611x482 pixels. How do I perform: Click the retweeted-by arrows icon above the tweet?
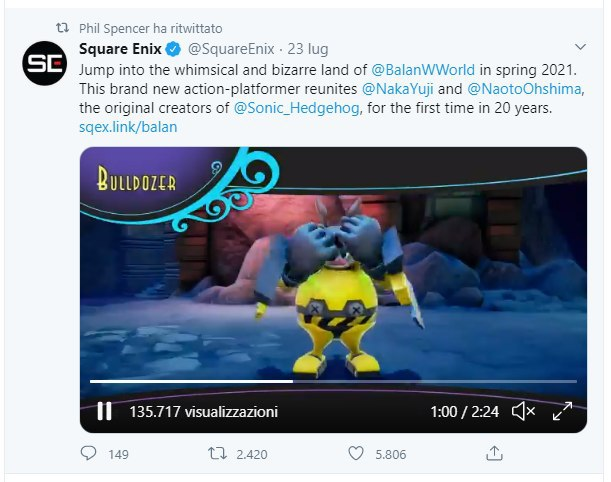[62, 28]
